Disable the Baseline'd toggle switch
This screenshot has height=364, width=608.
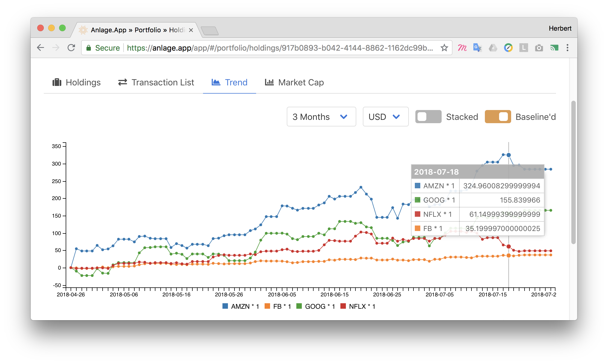(498, 117)
